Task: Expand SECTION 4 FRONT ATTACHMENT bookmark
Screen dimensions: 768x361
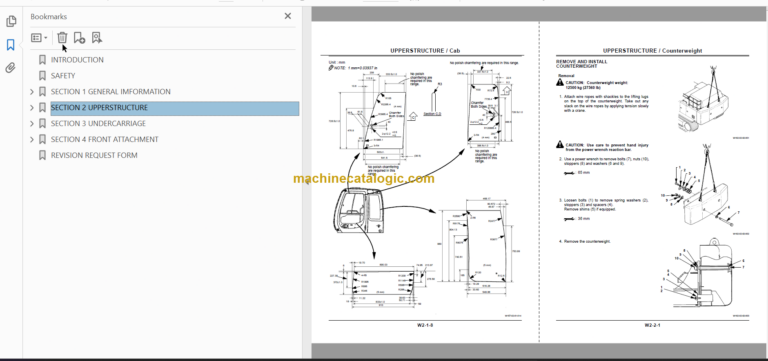Action: pos(32,140)
